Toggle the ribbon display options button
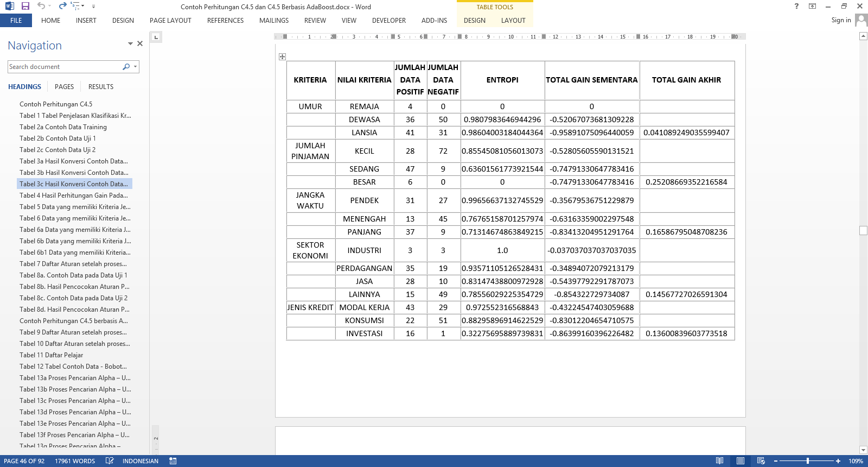 coord(812,6)
